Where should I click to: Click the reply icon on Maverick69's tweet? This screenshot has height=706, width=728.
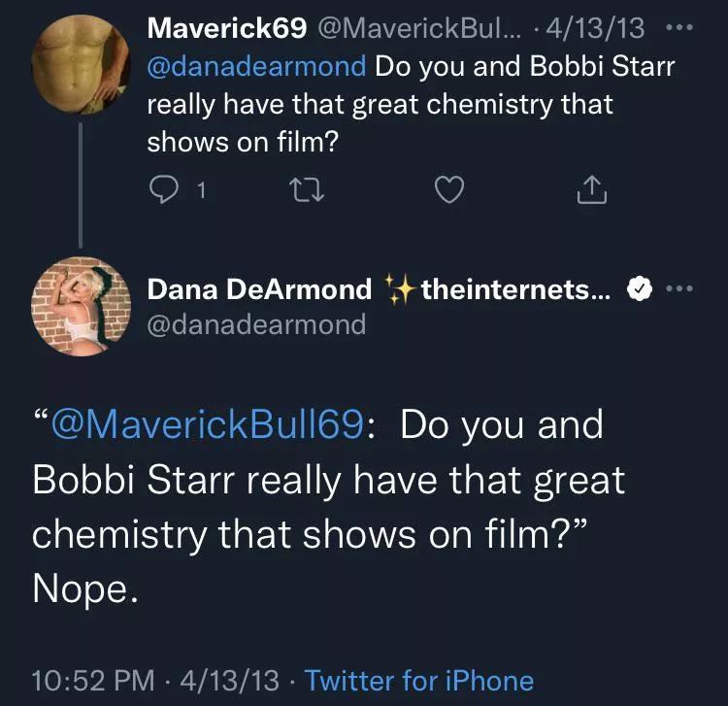point(160,191)
